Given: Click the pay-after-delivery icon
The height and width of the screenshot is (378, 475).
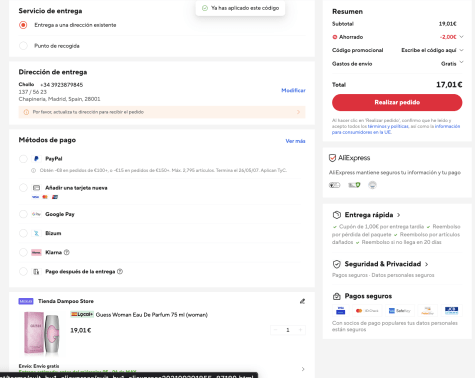Looking at the screenshot, I should pos(36,272).
